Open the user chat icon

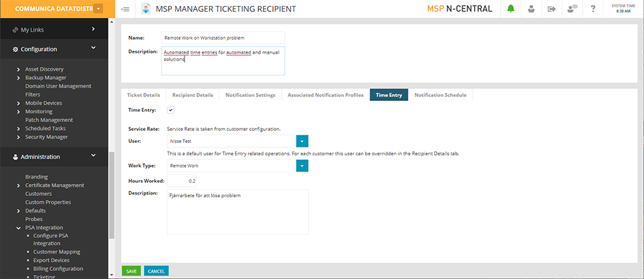coord(572,9)
